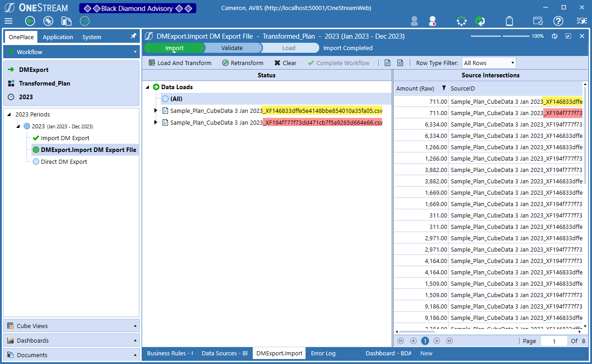This screenshot has height=364, width=592.
Task: Go to the next results page
Action: click(437, 341)
